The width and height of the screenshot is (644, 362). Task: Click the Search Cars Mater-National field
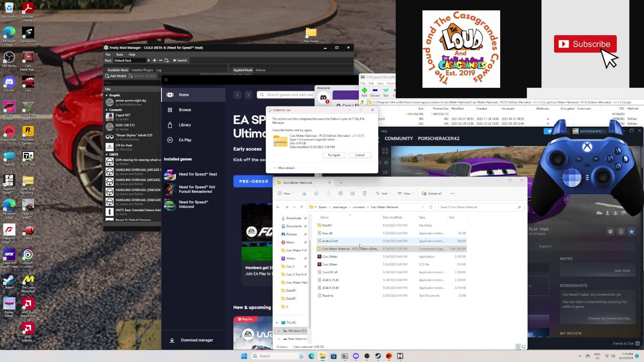click(x=480, y=207)
